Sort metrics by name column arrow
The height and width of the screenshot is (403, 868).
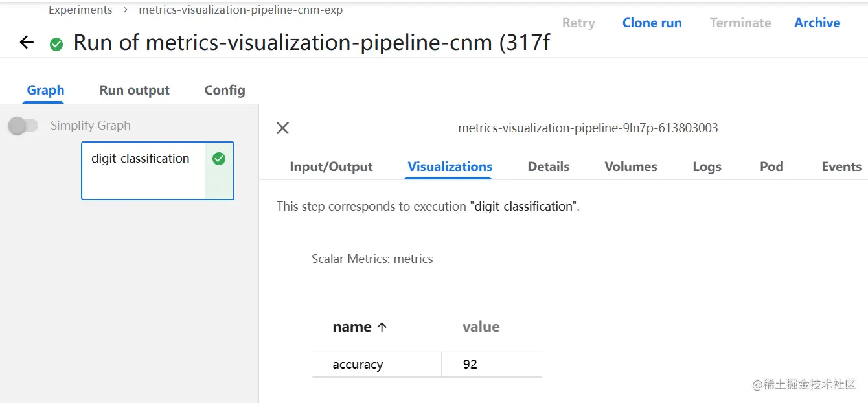(382, 327)
